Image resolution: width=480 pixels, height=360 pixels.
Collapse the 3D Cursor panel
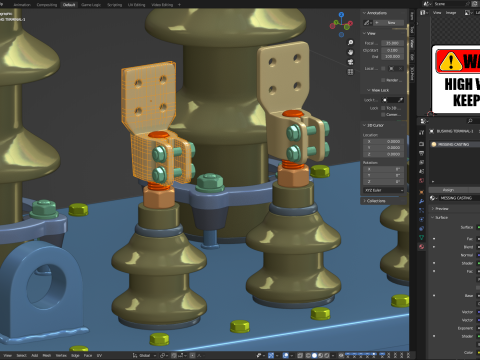364,125
